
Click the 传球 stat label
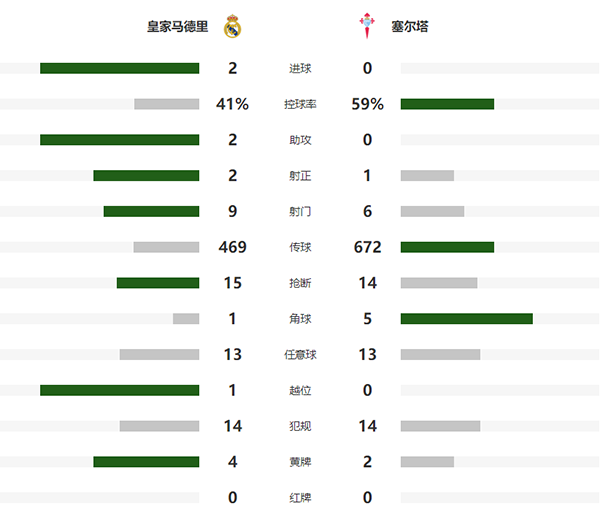[300, 247]
